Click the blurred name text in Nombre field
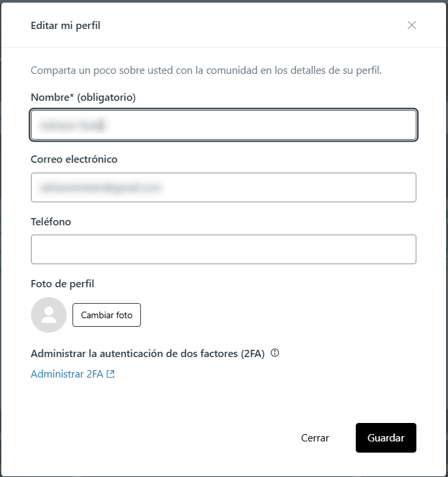448x477 pixels. coord(73,125)
